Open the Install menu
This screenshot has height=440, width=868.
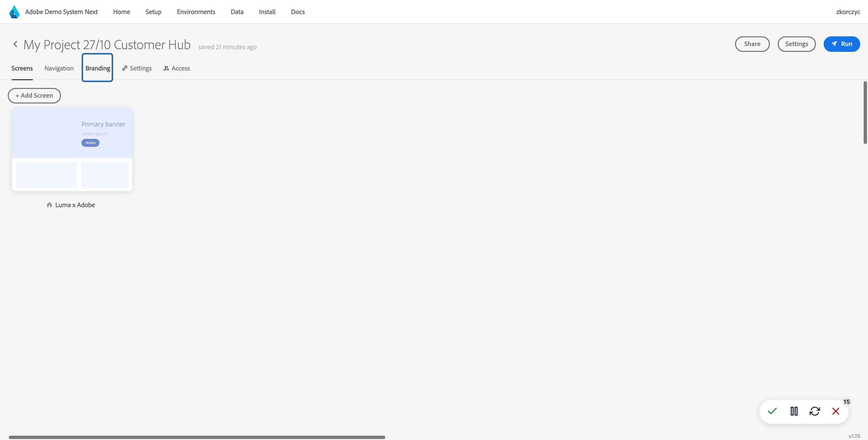[x=267, y=12]
